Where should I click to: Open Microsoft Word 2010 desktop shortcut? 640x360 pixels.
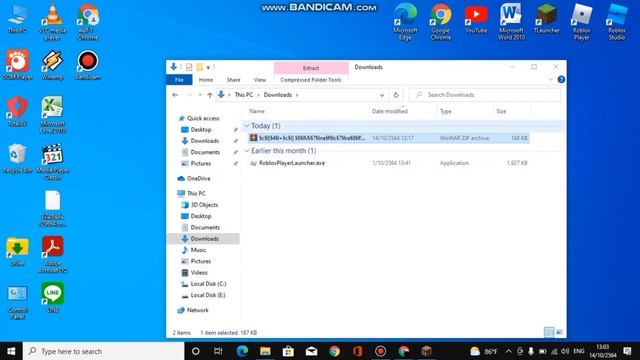pyautogui.click(x=511, y=22)
